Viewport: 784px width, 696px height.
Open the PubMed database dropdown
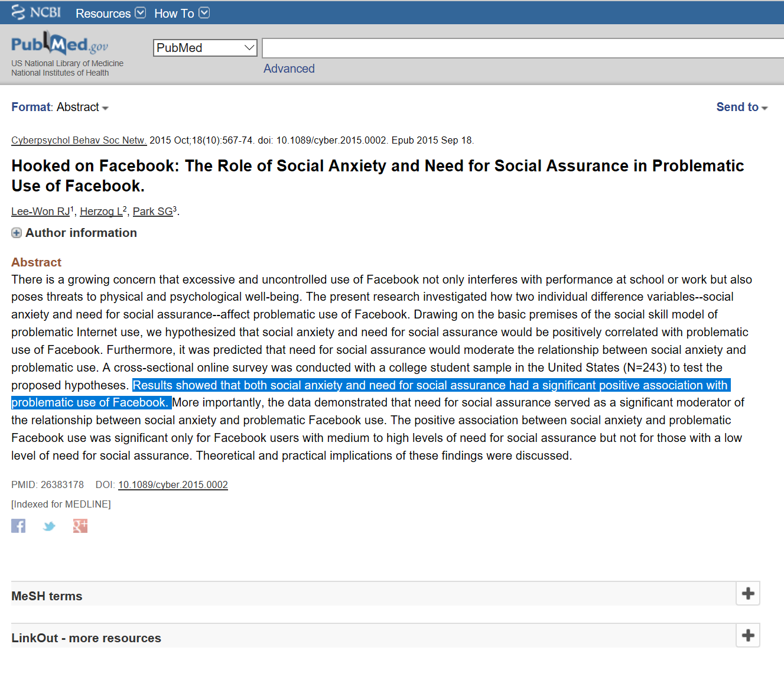[x=204, y=48]
